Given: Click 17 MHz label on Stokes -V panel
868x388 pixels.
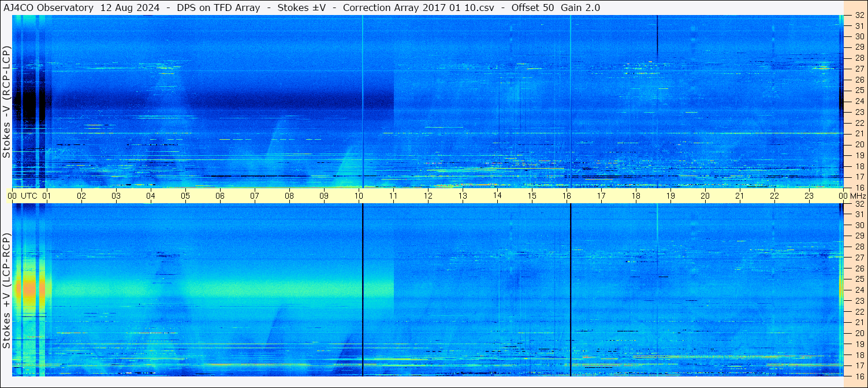Looking at the screenshot, I should click(x=859, y=177).
